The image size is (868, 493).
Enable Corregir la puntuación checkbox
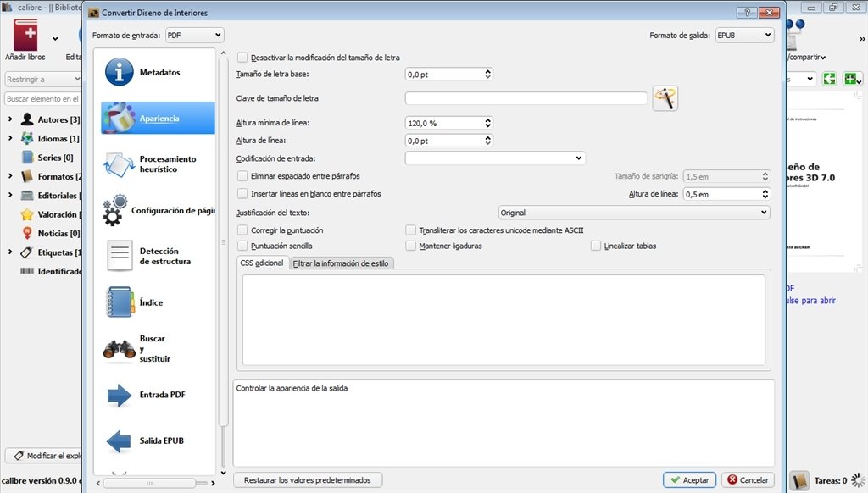[x=242, y=230]
